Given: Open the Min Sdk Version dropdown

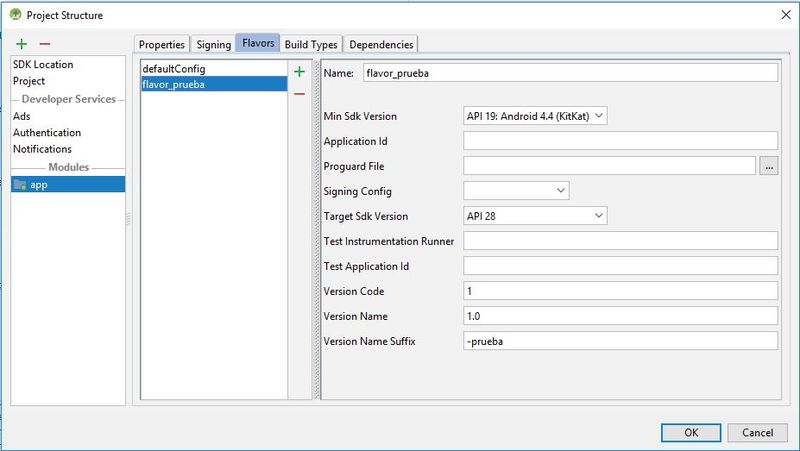Looking at the screenshot, I should (x=535, y=116).
